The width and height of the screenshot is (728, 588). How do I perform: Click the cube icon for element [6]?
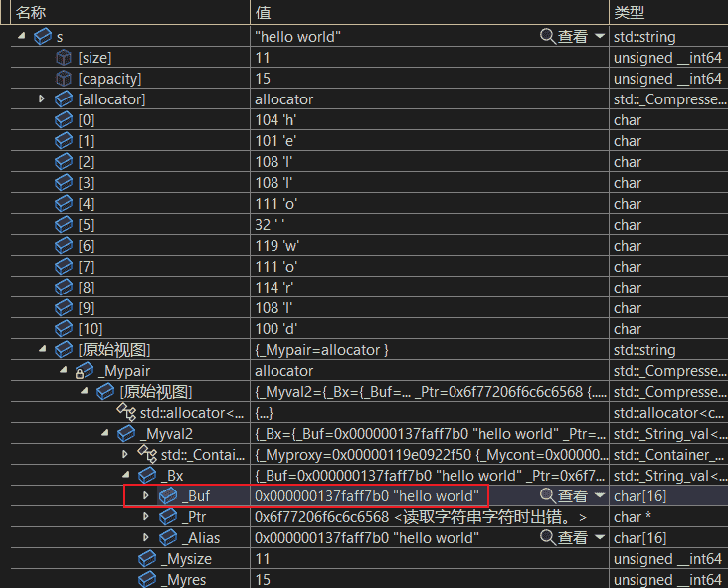64,245
